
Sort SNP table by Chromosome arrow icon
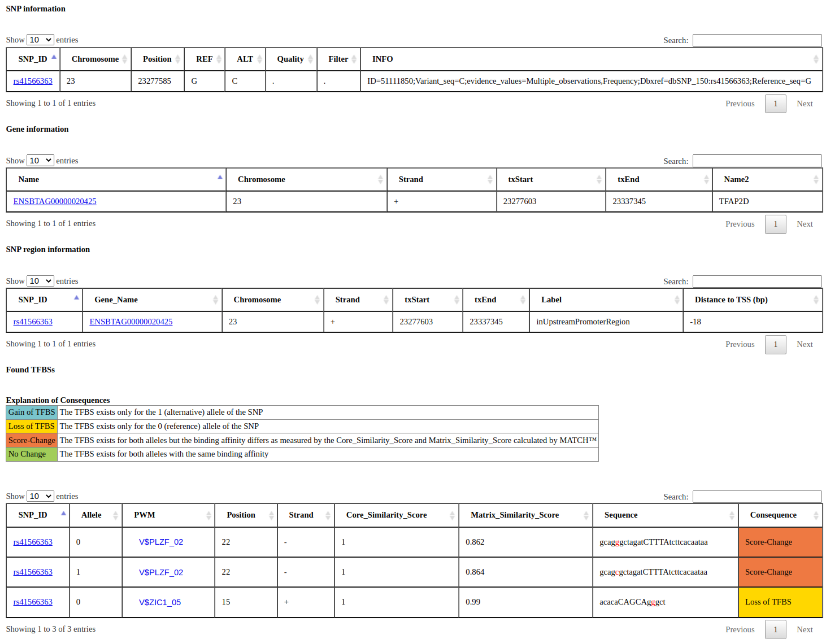click(125, 59)
